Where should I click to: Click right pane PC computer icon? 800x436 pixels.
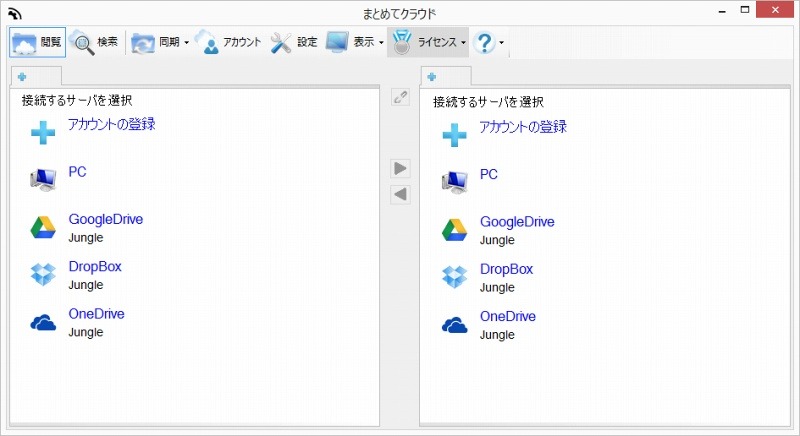(x=454, y=182)
